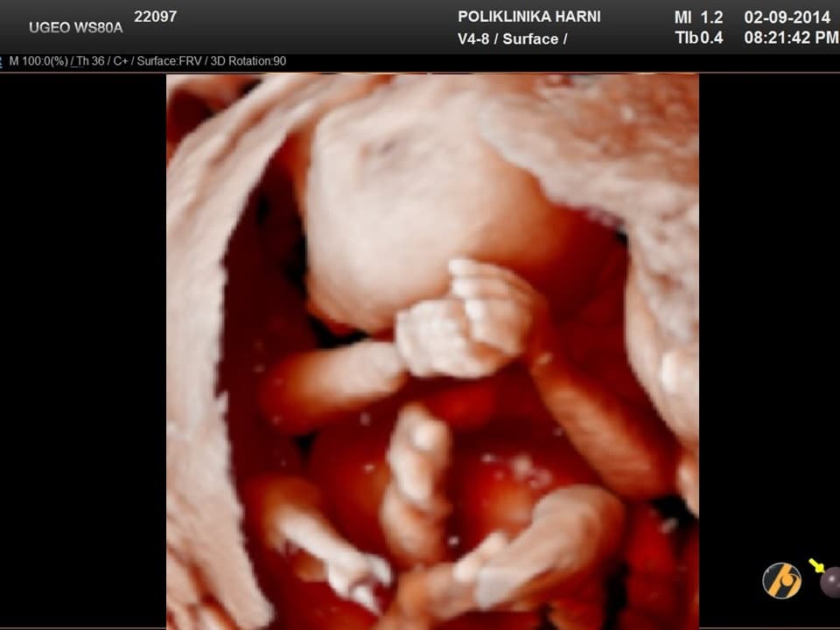Click the POLIKLINIKA HARNI clinic name
This screenshot has height=630, width=840.
pos(528,17)
